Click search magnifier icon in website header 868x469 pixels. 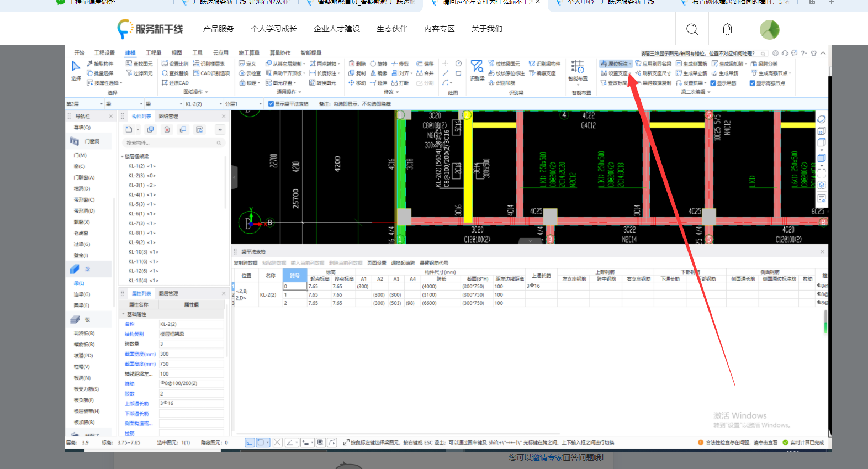(x=692, y=29)
